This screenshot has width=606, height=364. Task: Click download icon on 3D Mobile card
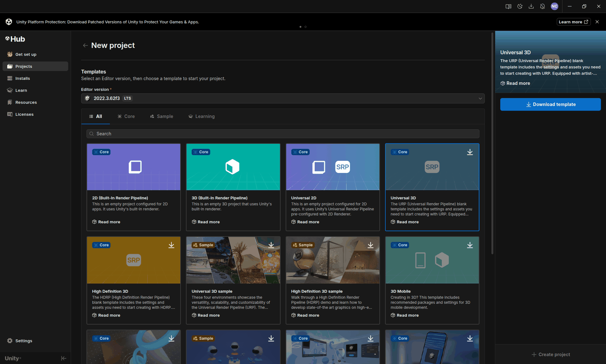click(x=470, y=245)
